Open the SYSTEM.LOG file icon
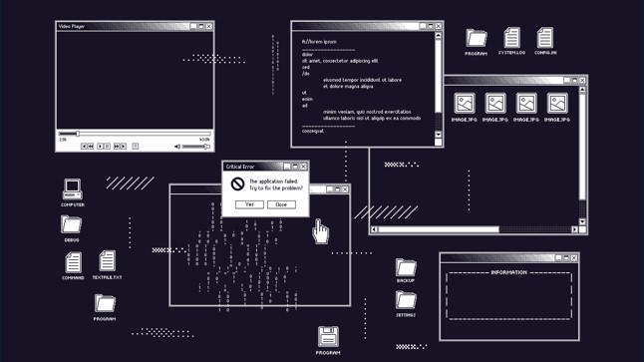The width and height of the screenshot is (644, 362). pyautogui.click(x=512, y=38)
